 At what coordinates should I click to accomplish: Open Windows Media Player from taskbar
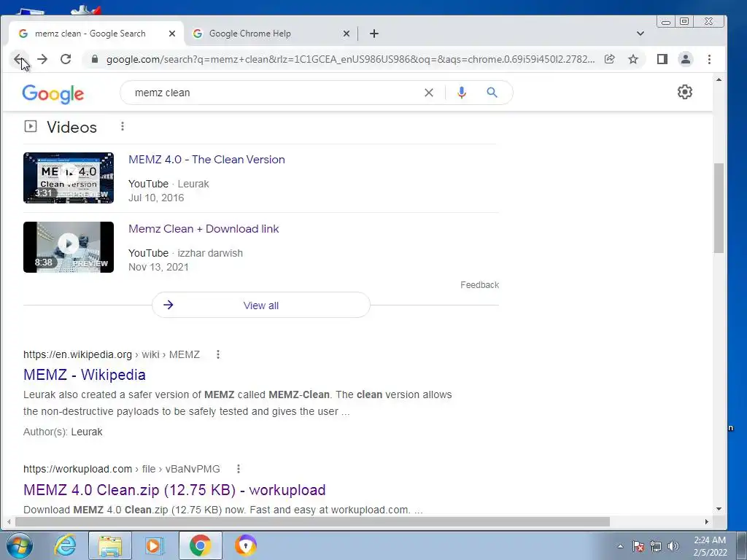point(154,545)
